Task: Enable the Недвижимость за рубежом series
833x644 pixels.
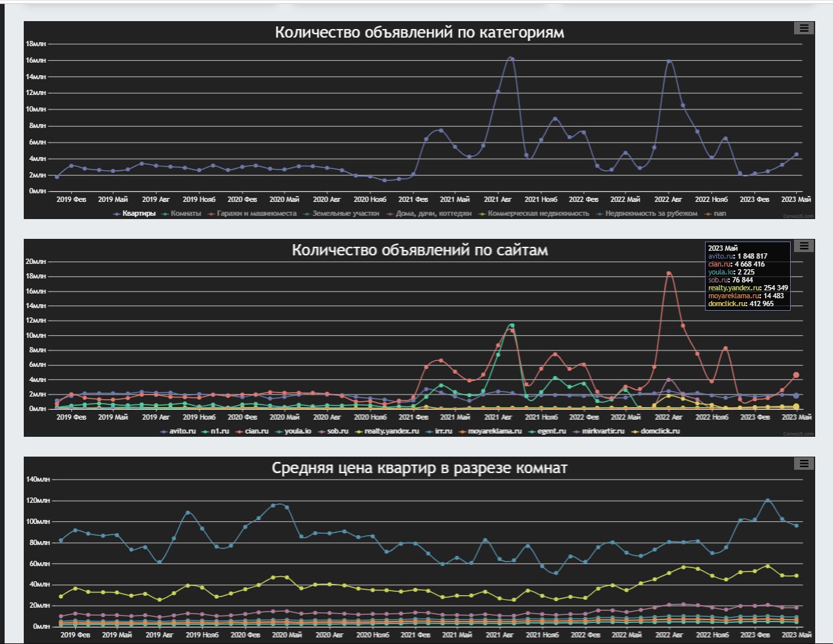Action: tap(651, 214)
